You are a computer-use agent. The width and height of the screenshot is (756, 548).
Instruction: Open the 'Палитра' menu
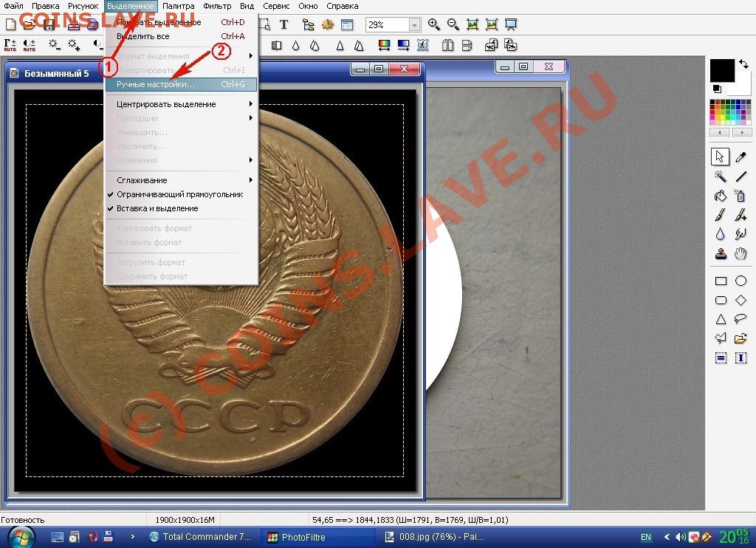[179, 6]
